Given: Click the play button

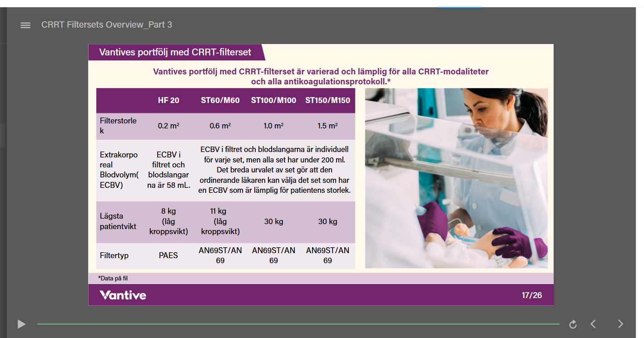Looking at the screenshot, I should click(21, 324).
